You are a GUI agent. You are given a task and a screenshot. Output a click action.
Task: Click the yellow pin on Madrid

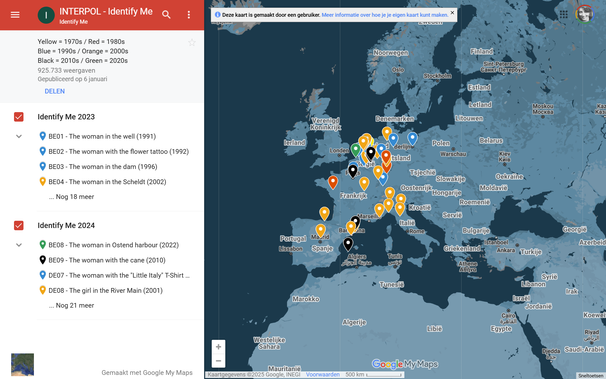tap(320, 231)
